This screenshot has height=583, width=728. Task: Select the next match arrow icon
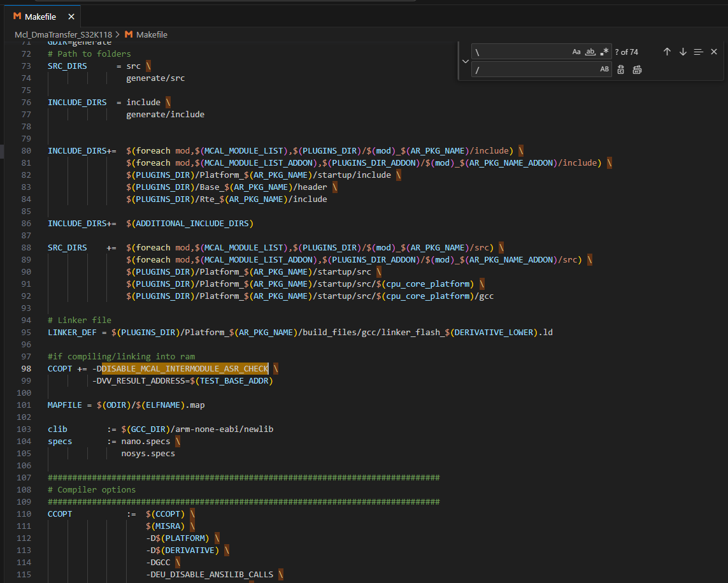pyautogui.click(x=682, y=52)
